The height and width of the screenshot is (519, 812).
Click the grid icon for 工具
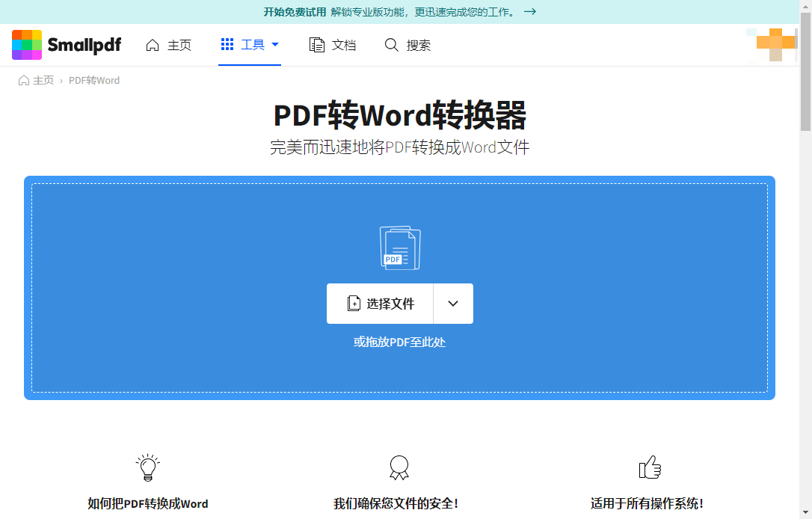pyautogui.click(x=227, y=44)
